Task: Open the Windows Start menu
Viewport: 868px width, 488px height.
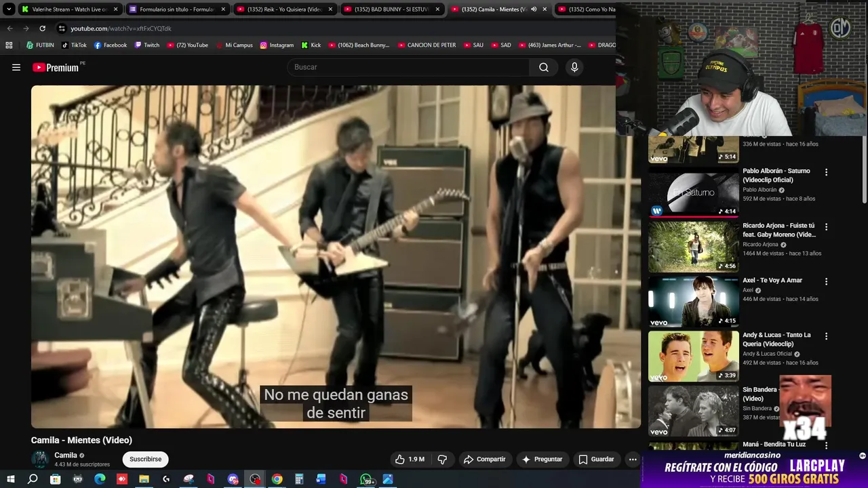Action: coord(10,479)
